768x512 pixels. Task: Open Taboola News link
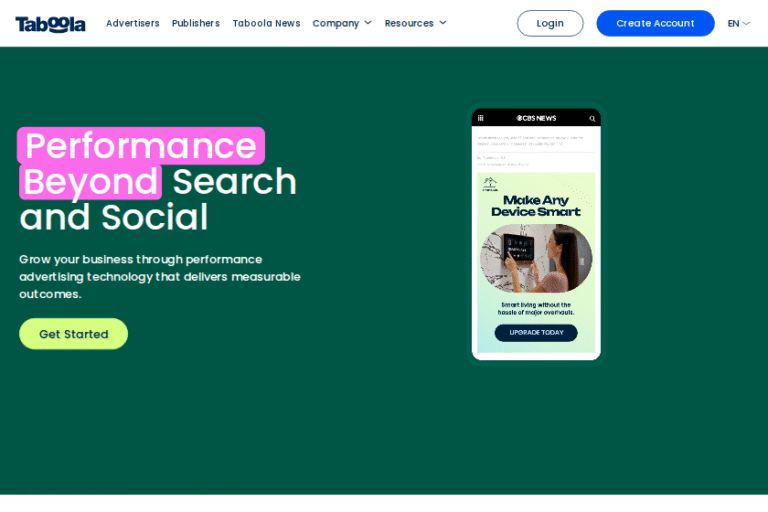click(266, 23)
